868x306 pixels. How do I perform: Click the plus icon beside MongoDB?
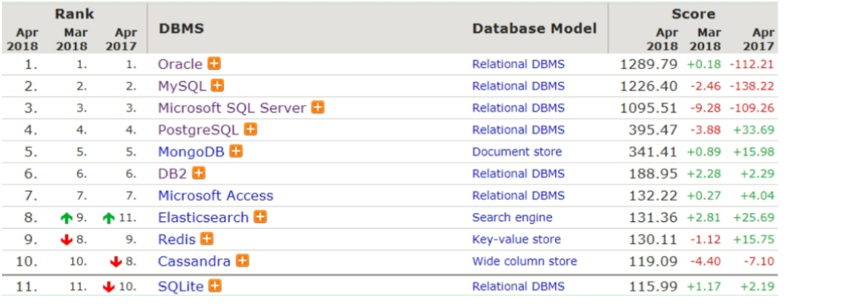[x=236, y=151]
